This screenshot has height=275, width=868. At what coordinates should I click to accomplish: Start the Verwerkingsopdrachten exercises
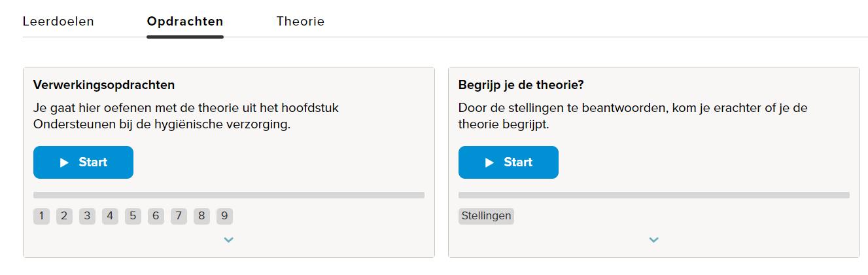click(83, 162)
